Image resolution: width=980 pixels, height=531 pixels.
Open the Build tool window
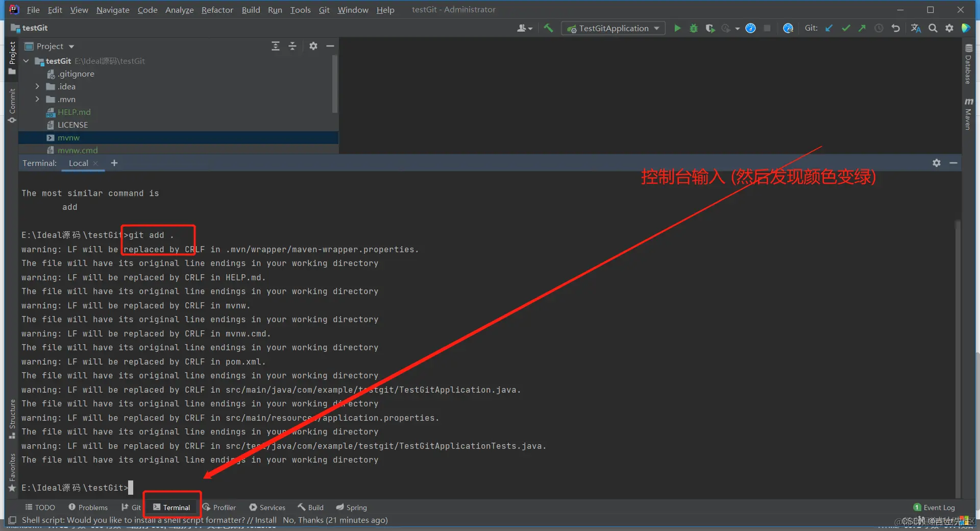pos(310,508)
